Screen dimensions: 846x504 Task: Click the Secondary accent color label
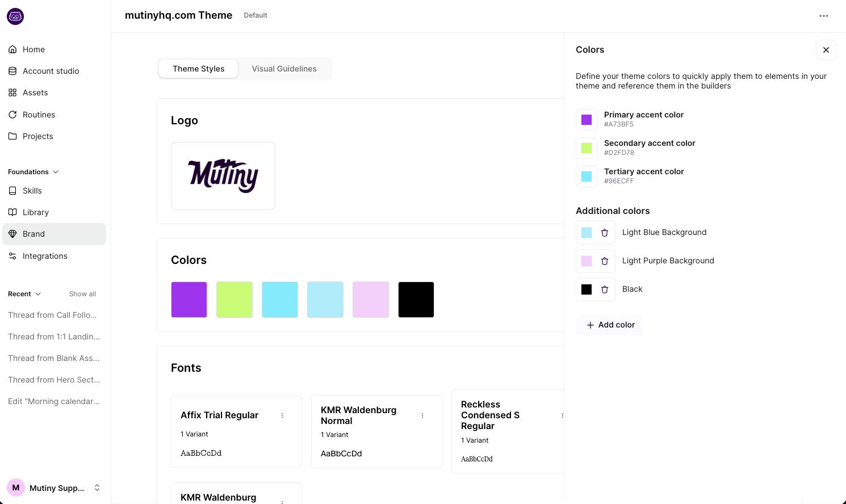pyautogui.click(x=650, y=143)
